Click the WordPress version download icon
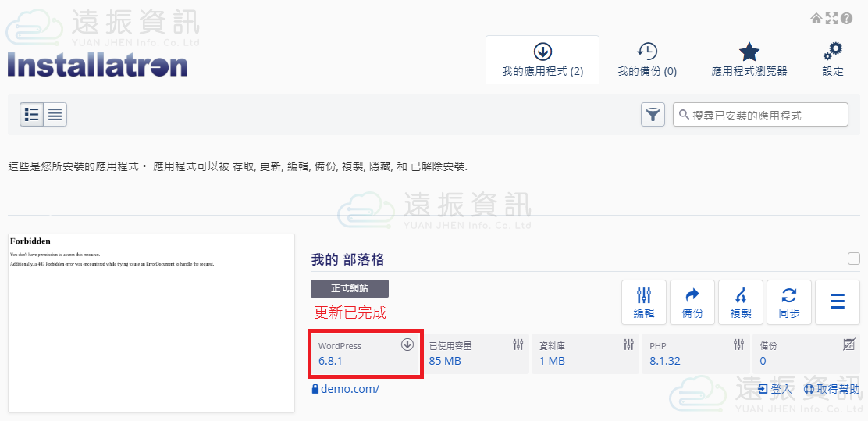Viewport: 868px width, 421px height. [407, 344]
